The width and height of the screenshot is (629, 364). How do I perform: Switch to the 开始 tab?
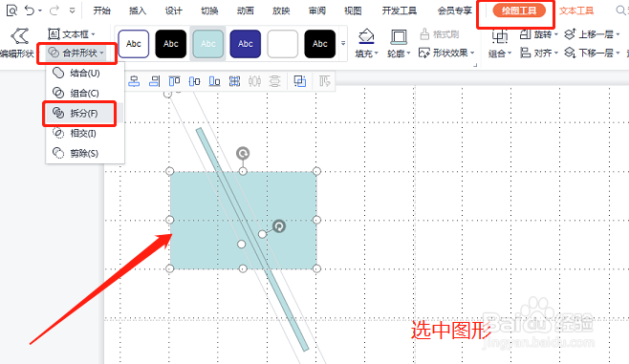101,11
